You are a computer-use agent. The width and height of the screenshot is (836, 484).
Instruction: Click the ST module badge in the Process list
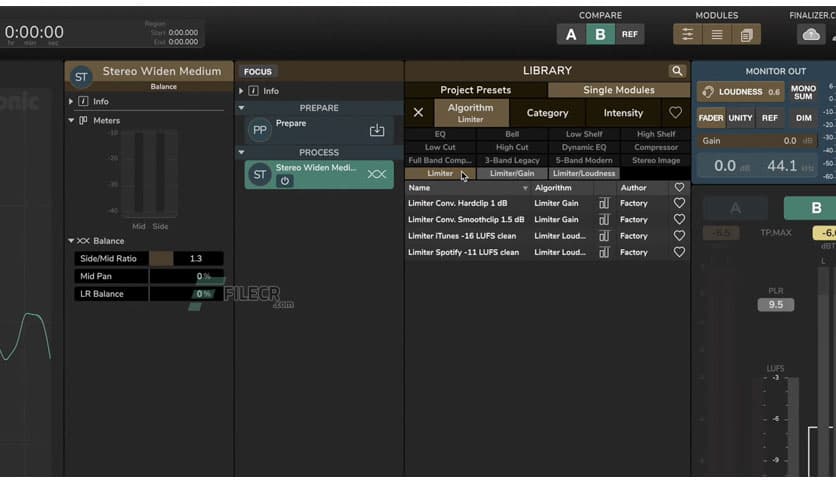click(x=260, y=174)
